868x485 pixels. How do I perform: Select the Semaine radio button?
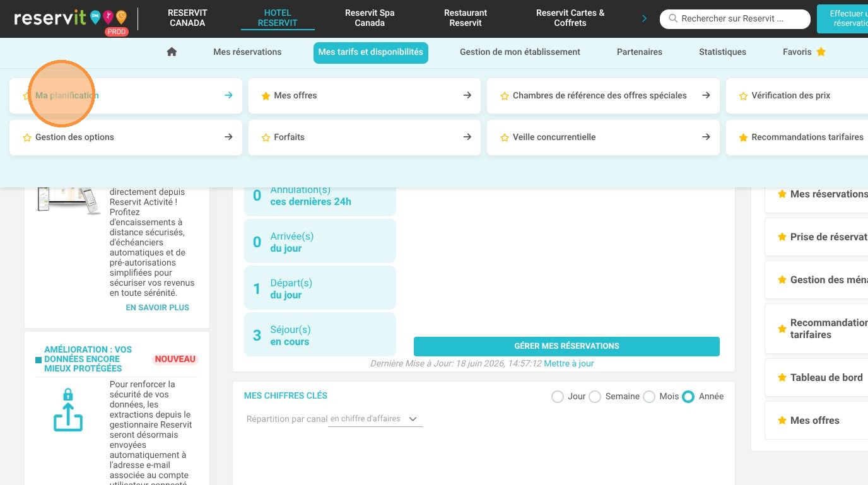[594, 397]
